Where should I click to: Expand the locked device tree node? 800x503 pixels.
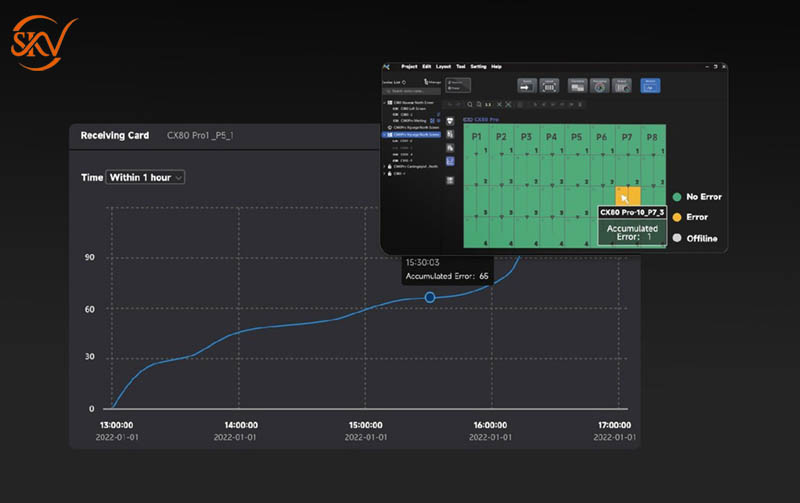[x=385, y=166]
